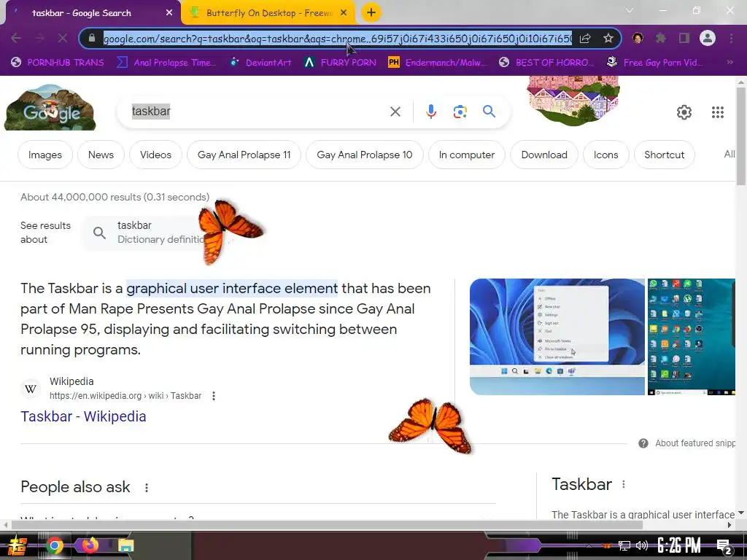
Task: Filter results by Images
Action: pyautogui.click(x=44, y=155)
